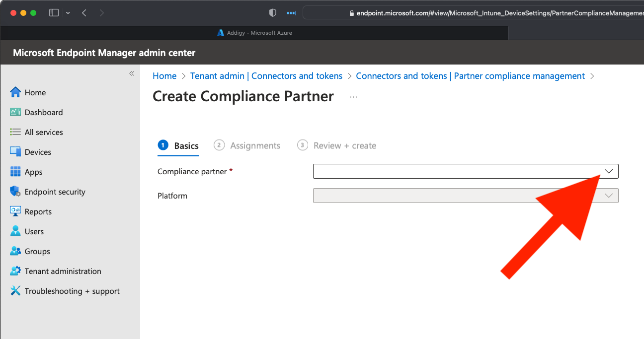Go forward with Safari forward arrow
Screen dimensions: 644x339
[102, 13]
